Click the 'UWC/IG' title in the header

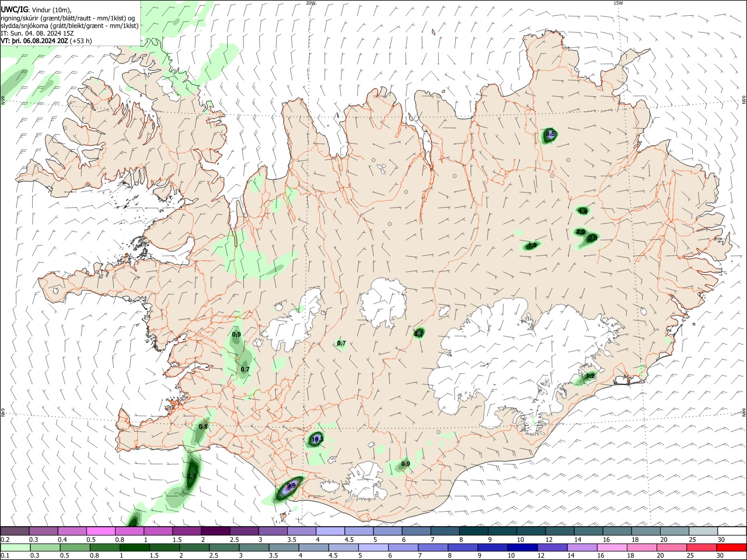13,10
